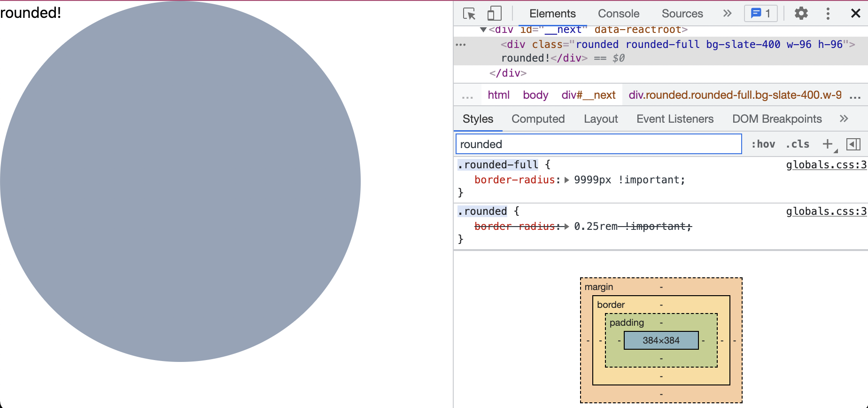Toggle the device toolbar icon
868x408 pixels.
coord(494,14)
